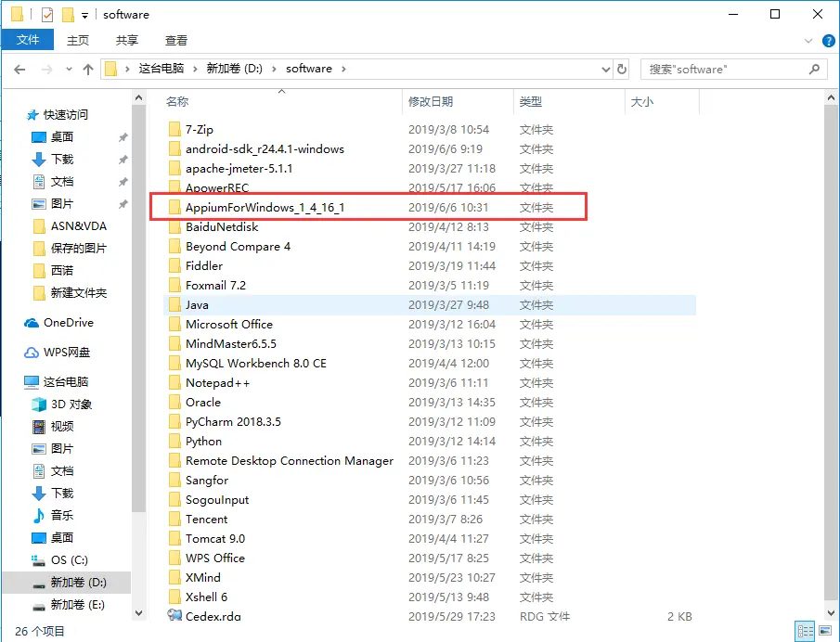Screen dimensions: 840x642
Task: Expand breadcrumb arrow after software
Action: (343, 69)
